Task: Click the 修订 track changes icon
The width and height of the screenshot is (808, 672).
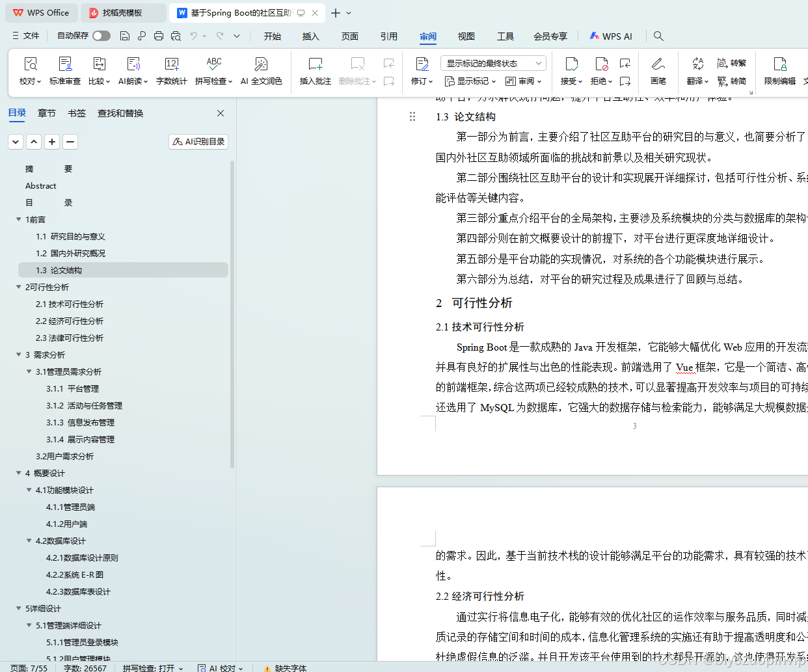Action: (x=422, y=64)
